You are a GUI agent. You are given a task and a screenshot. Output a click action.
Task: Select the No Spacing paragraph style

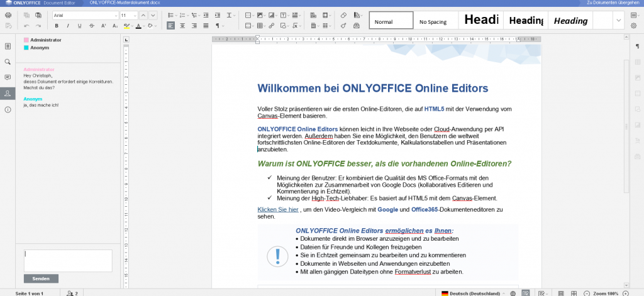(436, 20)
